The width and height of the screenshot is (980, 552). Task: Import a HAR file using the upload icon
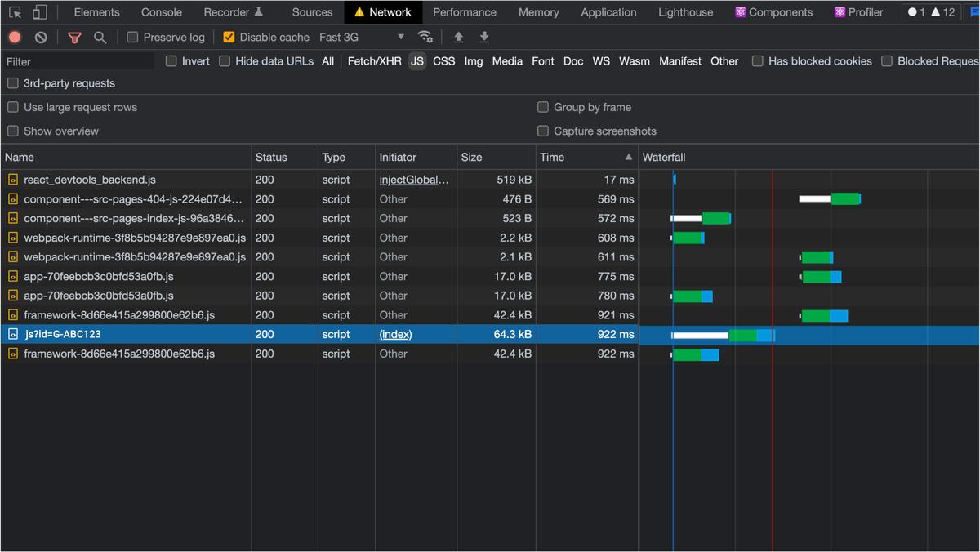[458, 38]
